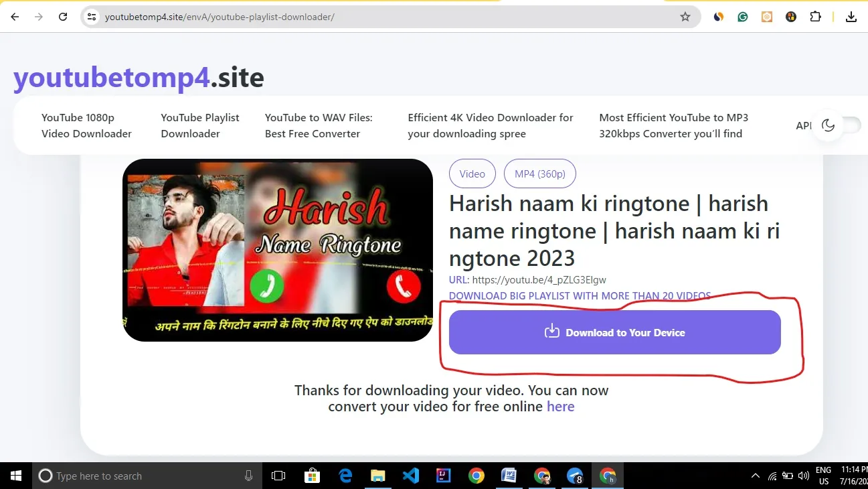Click the active Chrome window taskbar icon
Screen dimensions: 868x489
tap(608, 476)
